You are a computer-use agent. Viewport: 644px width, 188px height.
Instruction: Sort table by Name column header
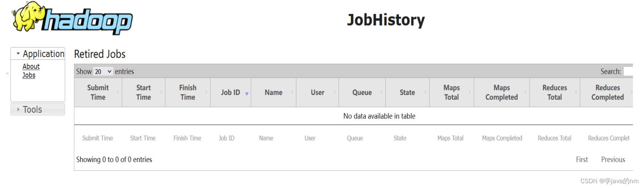click(x=273, y=92)
